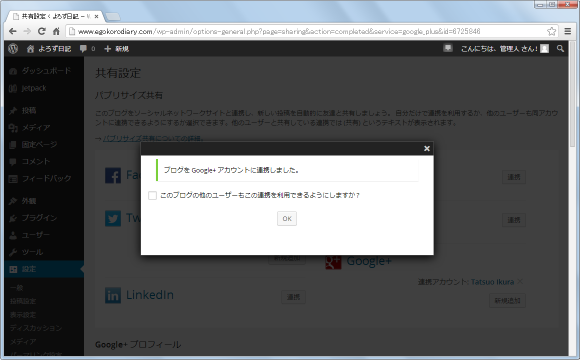Click the Facebook logo icon
Viewport: 580px width, 360px height.
point(113,175)
